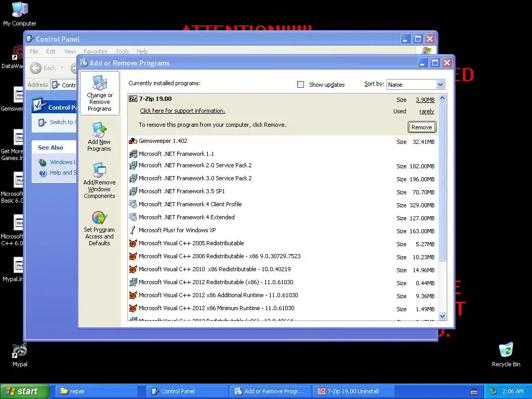Screen dimensions: 532x399
Task: Click the taskbar clock showing 2:06 AM
Action: click(x=513, y=391)
